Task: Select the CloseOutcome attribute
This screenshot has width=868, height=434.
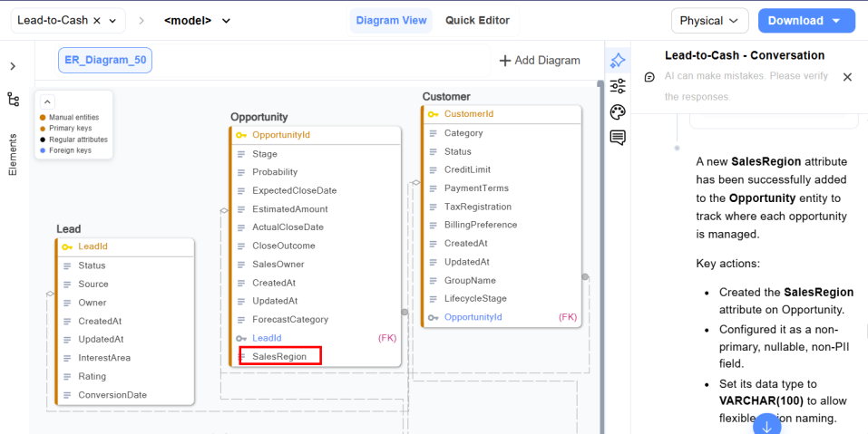Action: [283, 246]
